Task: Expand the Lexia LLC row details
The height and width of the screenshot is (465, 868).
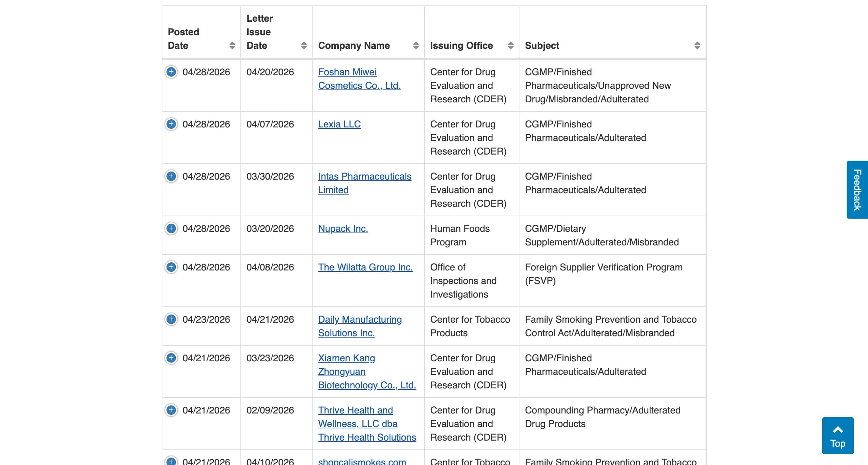Action: click(171, 124)
